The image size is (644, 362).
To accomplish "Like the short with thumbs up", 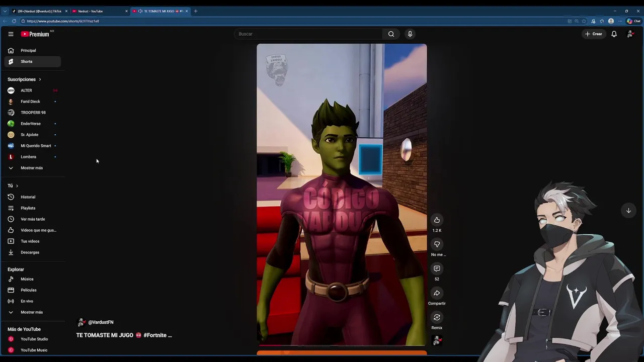I will (x=437, y=220).
